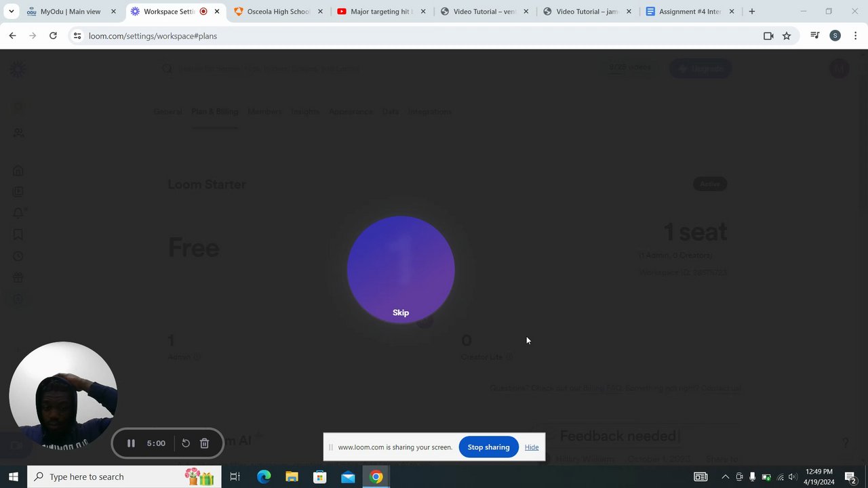View site information icon

tap(77, 36)
